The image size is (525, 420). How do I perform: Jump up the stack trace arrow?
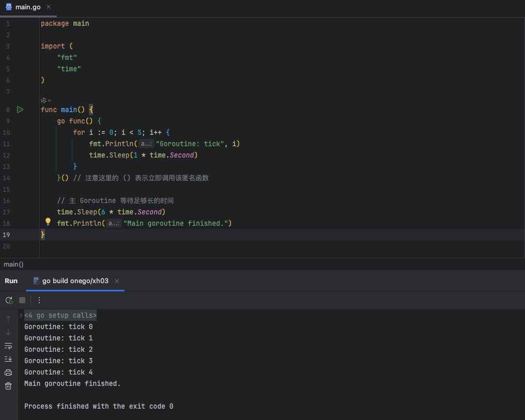8,319
